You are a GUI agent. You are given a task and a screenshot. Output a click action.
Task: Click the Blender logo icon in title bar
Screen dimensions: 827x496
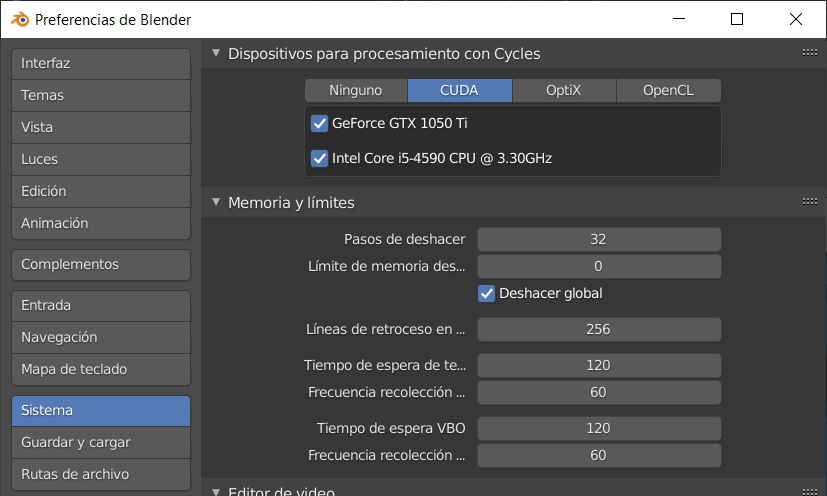[20, 20]
